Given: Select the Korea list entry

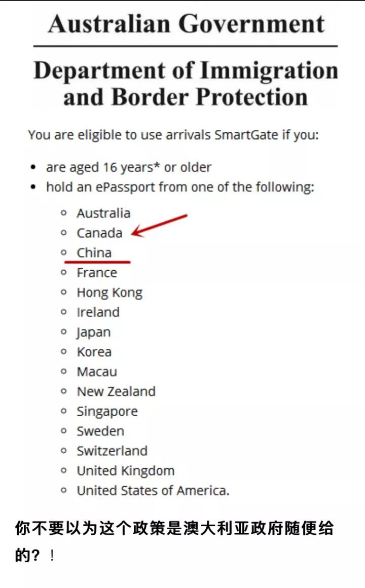Looking at the screenshot, I should point(94,352).
